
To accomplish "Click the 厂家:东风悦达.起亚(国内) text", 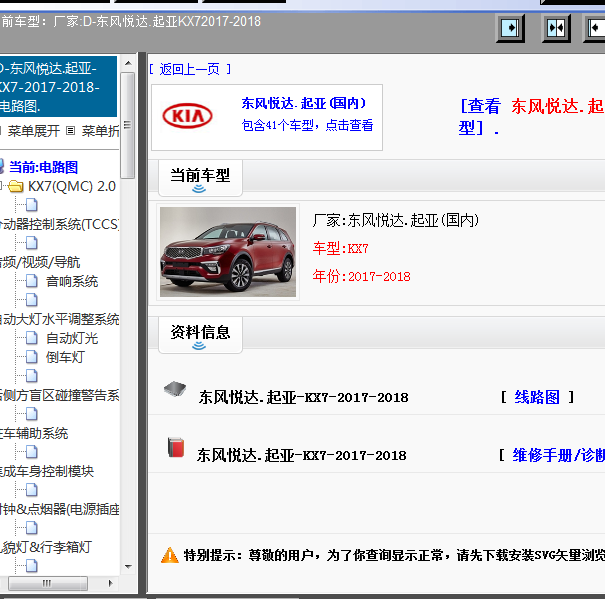I will tap(395, 220).
